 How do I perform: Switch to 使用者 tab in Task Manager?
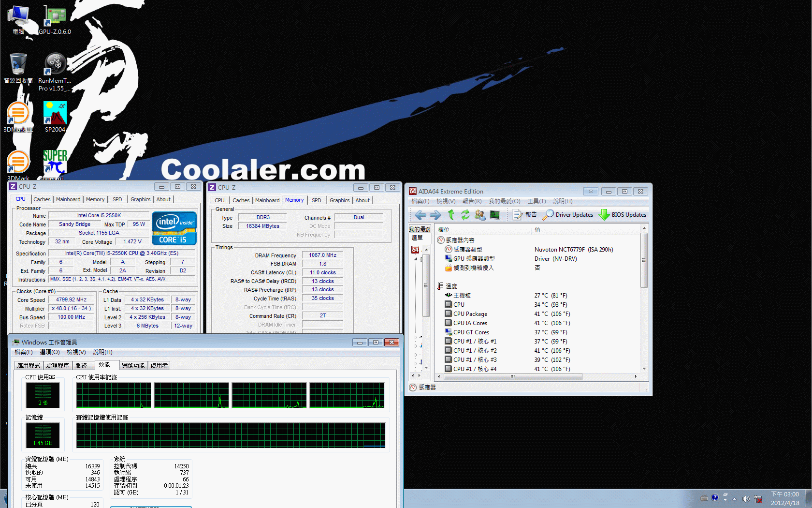(x=159, y=366)
